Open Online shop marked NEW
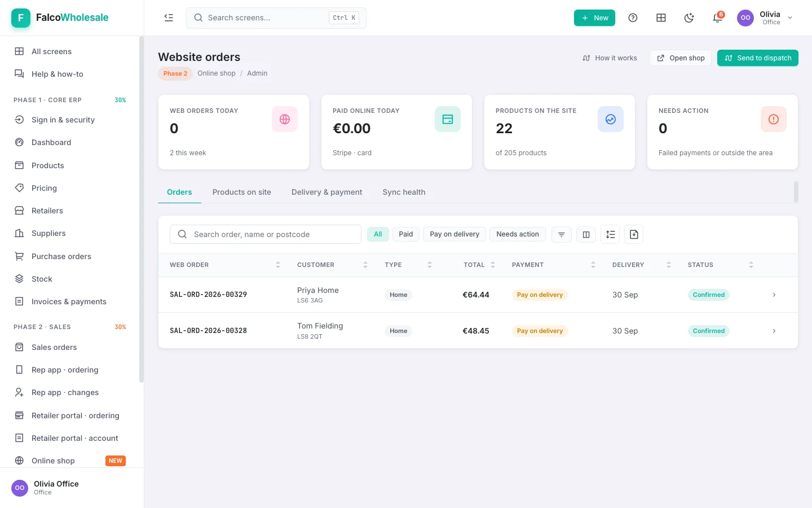 coord(70,461)
